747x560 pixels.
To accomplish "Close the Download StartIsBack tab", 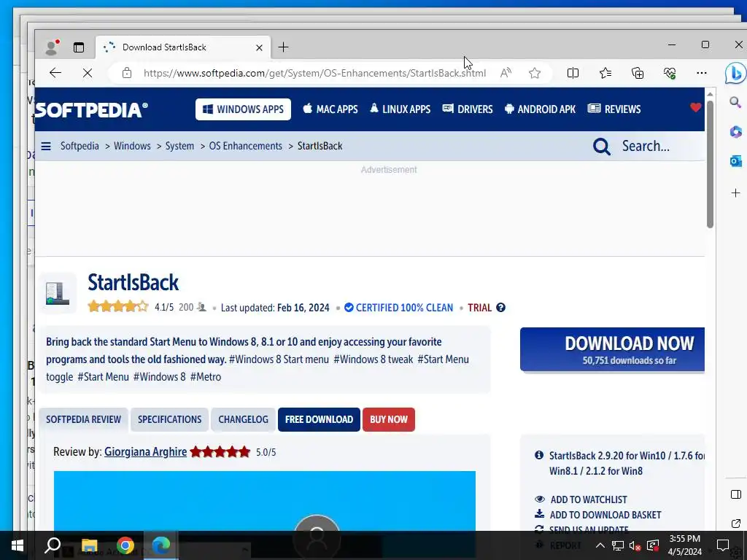I will pyautogui.click(x=259, y=47).
